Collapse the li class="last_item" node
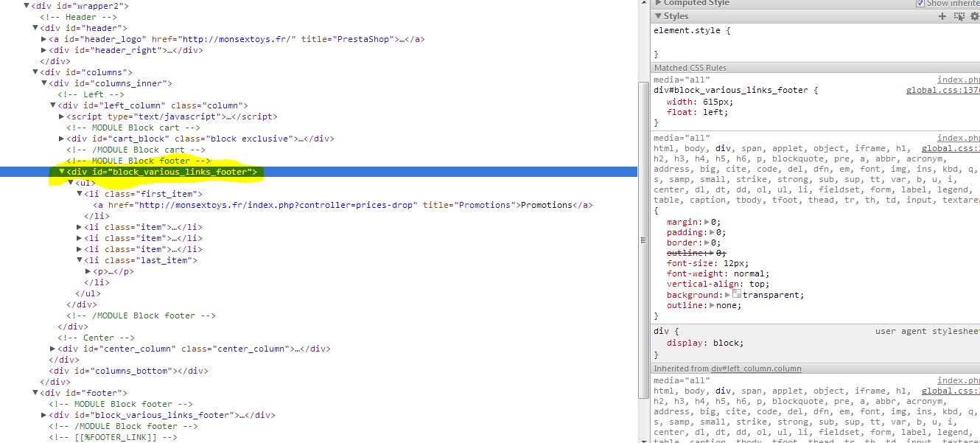 [80, 260]
